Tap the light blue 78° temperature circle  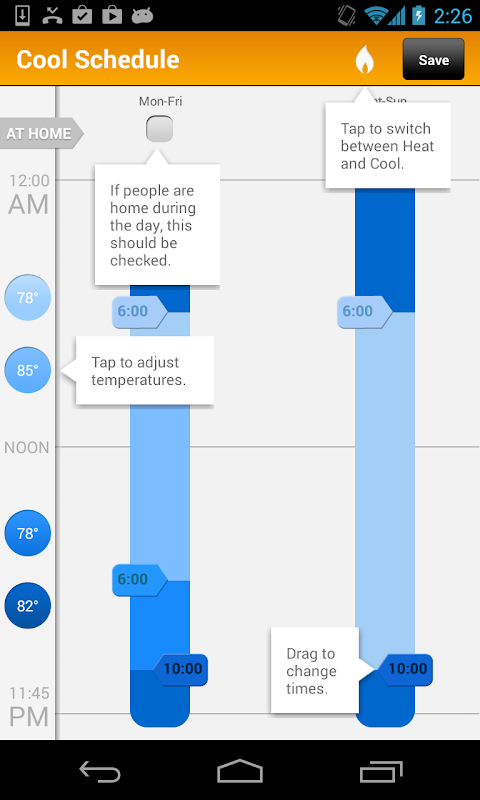click(28, 297)
